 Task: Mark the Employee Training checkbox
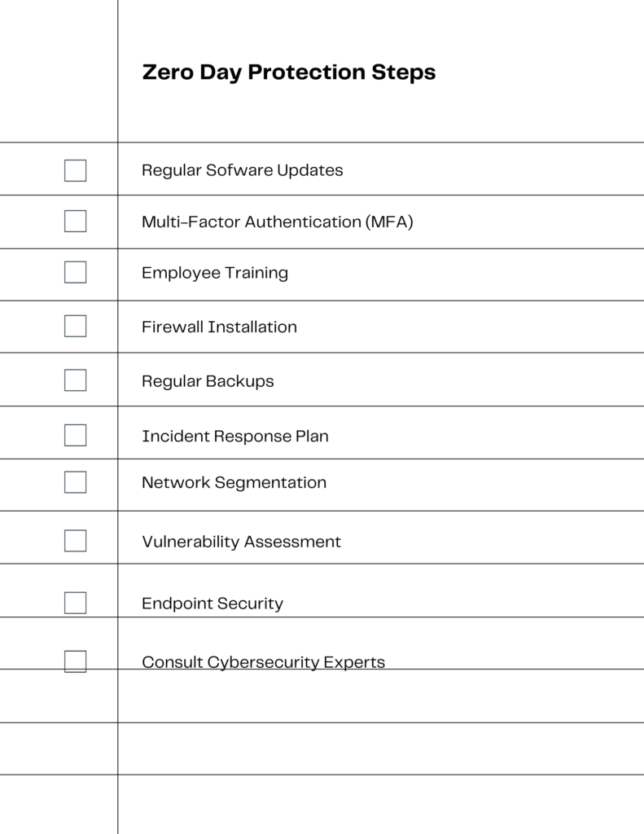tap(75, 272)
